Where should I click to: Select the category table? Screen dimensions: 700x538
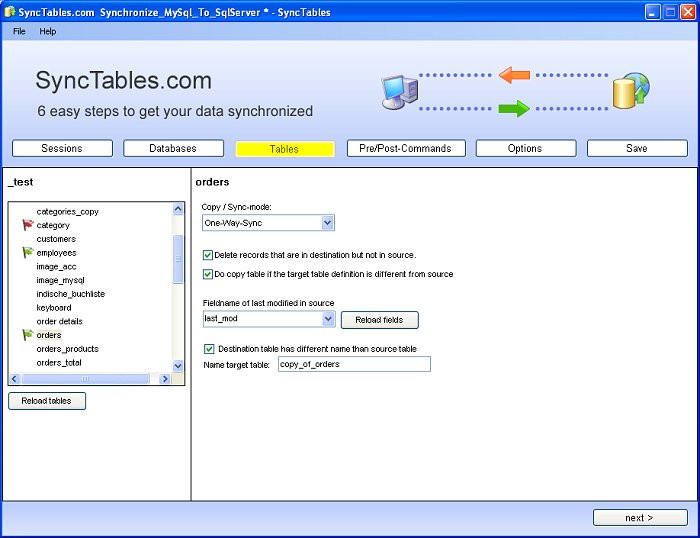point(53,225)
